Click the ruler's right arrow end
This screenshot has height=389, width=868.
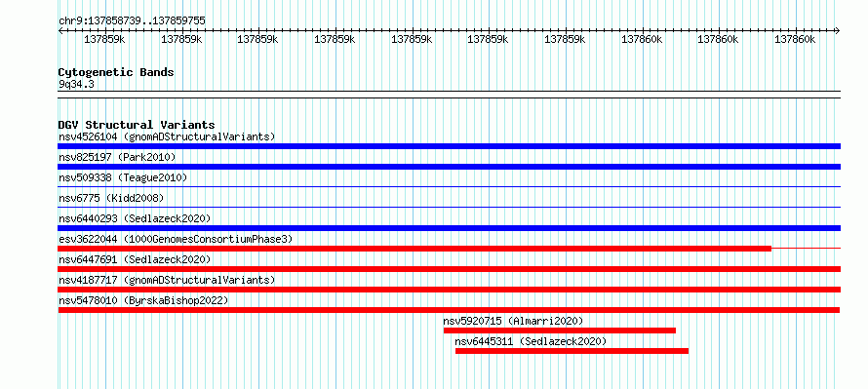837,31
